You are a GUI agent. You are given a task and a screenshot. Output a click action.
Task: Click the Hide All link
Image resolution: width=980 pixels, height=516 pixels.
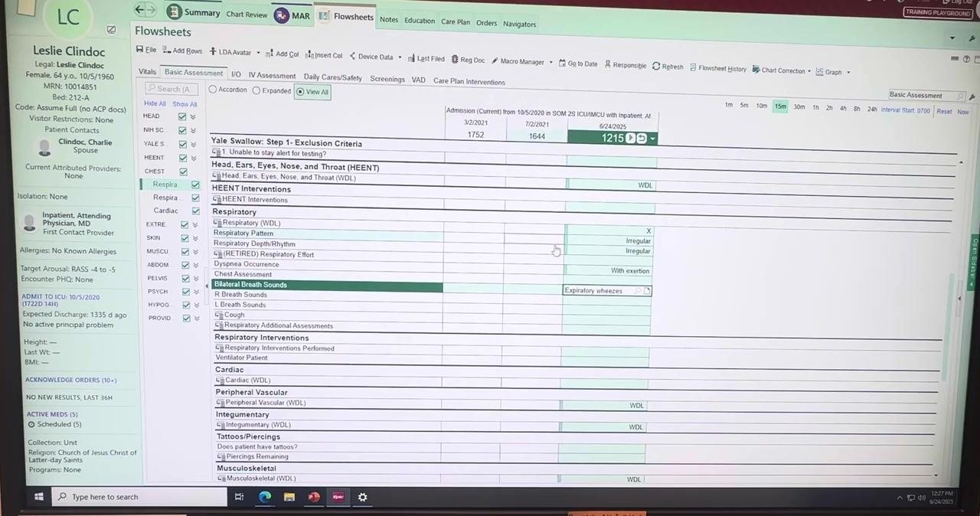[x=155, y=103]
